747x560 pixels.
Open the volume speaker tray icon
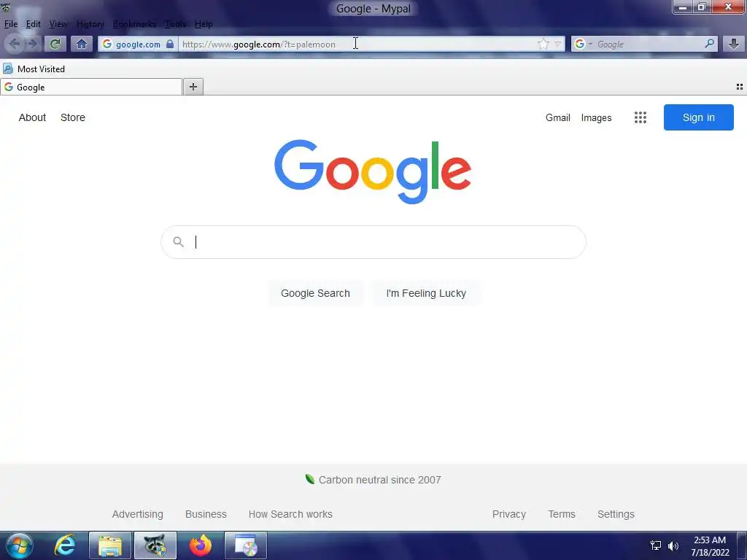coord(673,545)
